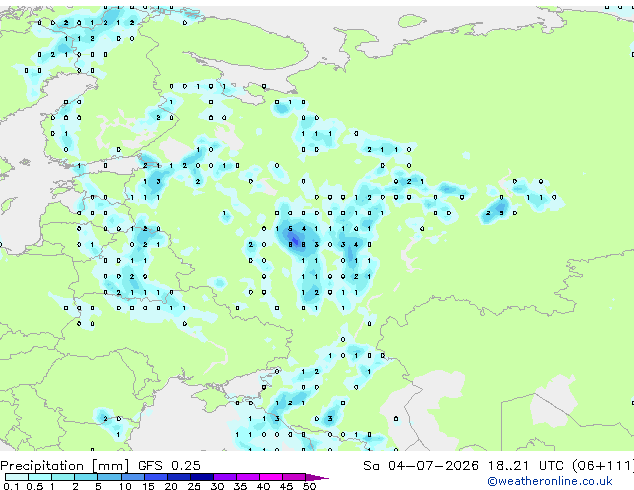Click the 'GFS 0.25' model label
Screen dimensions: 634x490
[x=169, y=466]
